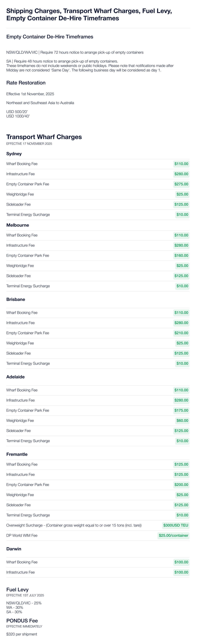Click the Brisbane Empty Container Park Fee $210.00
The width and height of the screenshot is (200, 644).
(x=181, y=333)
